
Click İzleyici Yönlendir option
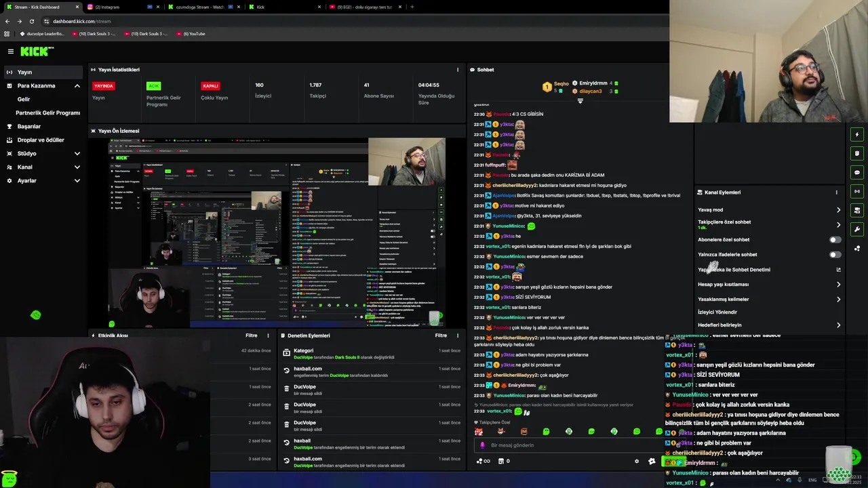coord(717,312)
